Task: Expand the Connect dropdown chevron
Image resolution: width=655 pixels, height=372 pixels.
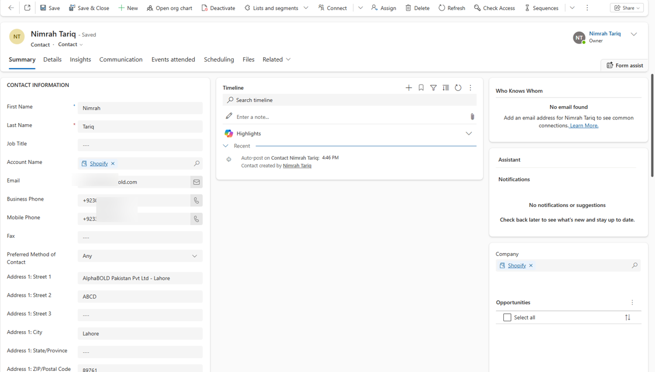Action: [361, 8]
